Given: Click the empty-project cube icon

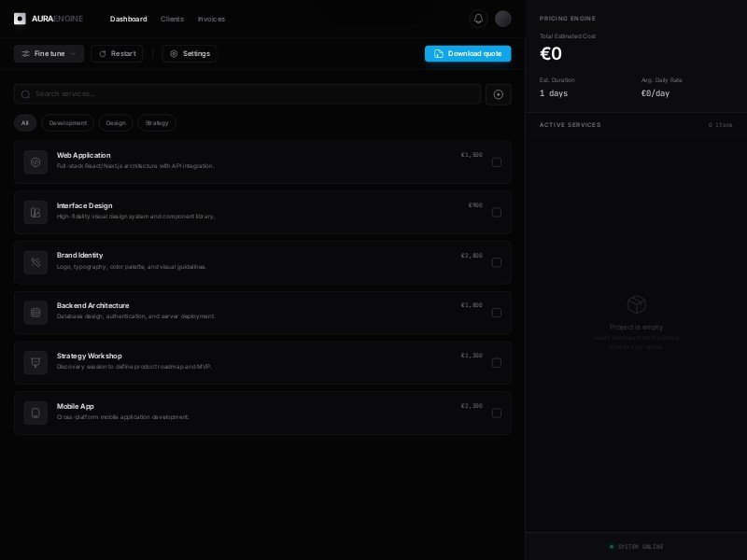Looking at the screenshot, I should click(x=636, y=304).
